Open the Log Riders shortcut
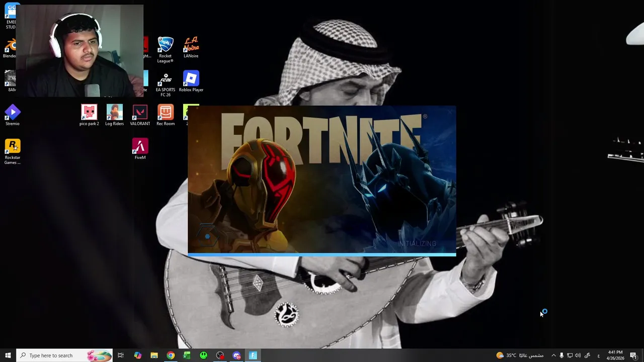The width and height of the screenshot is (644, 362). [x=114, y=115]
